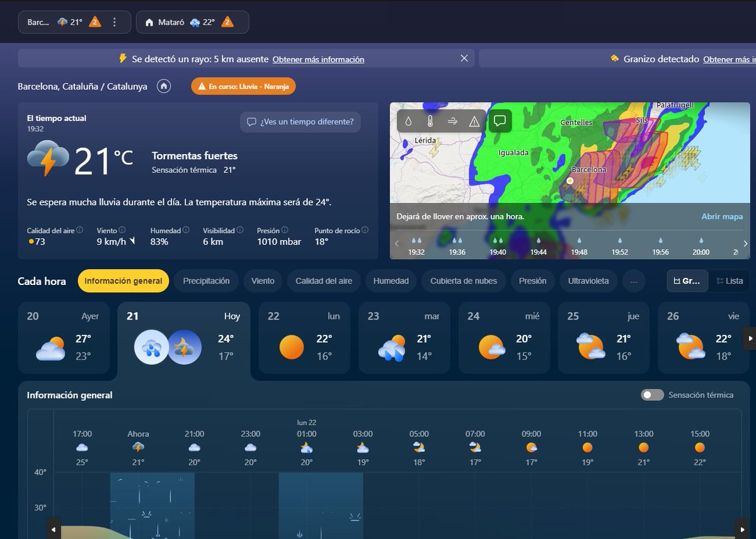Select Friday 26 forecast card

coord(704,338)
